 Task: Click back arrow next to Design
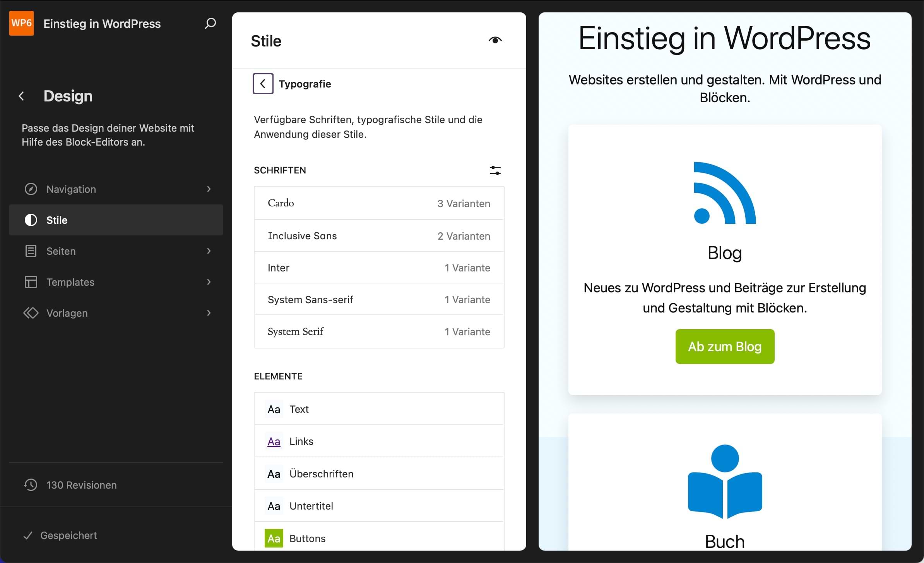pyautogui.click(x=22, y=96)
